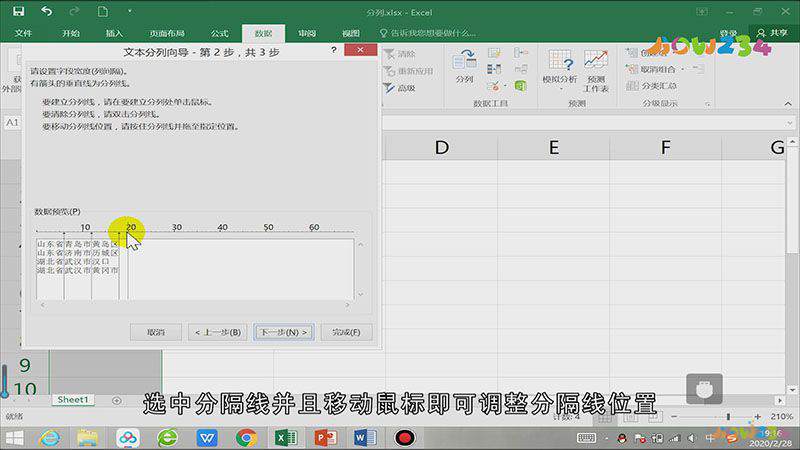
Task: Click the Relationships icon in 数据工具
Action: pos(520,69)
